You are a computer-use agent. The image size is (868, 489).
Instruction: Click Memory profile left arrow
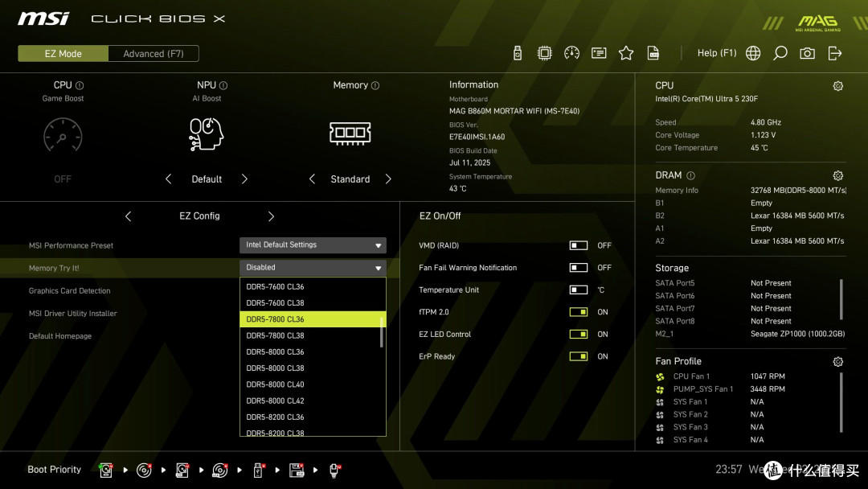(312, 179)
